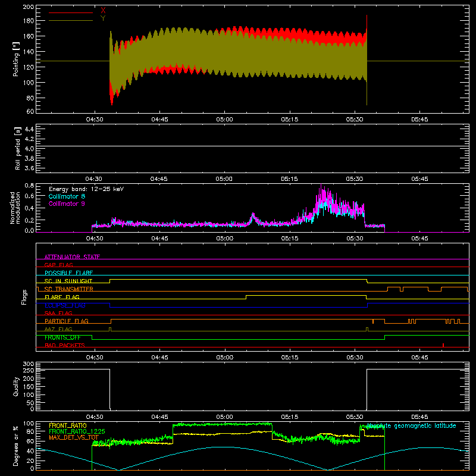Click the red X legend line in Pointing plot
The width and height of the screenshot is (476, 476).
tap(71, 12)
